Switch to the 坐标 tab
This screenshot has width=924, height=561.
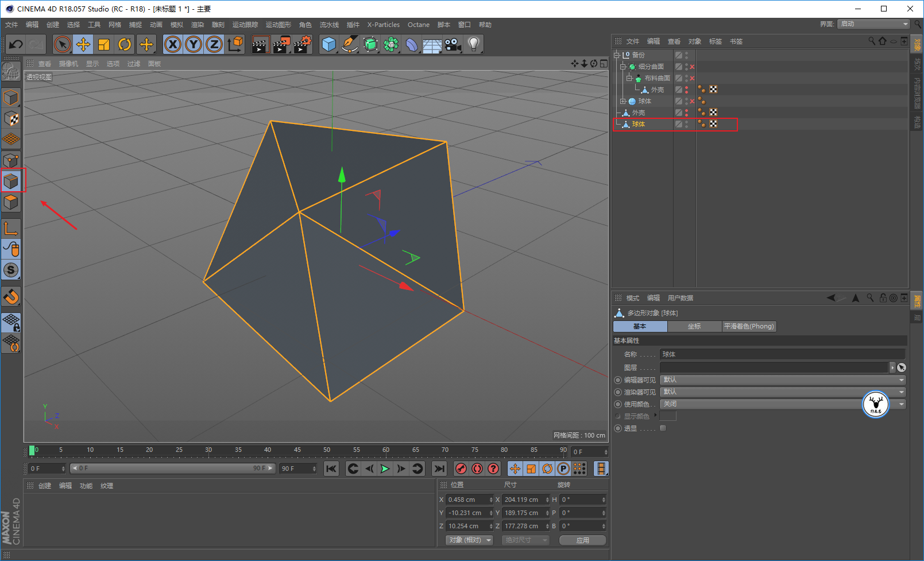click(x=694, y=326)
